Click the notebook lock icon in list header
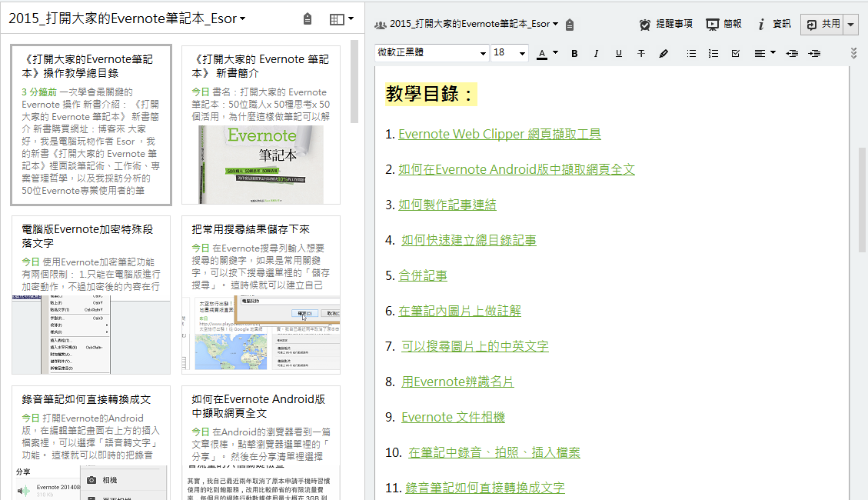Screen dimensions: 868x500 pos(308,18)
